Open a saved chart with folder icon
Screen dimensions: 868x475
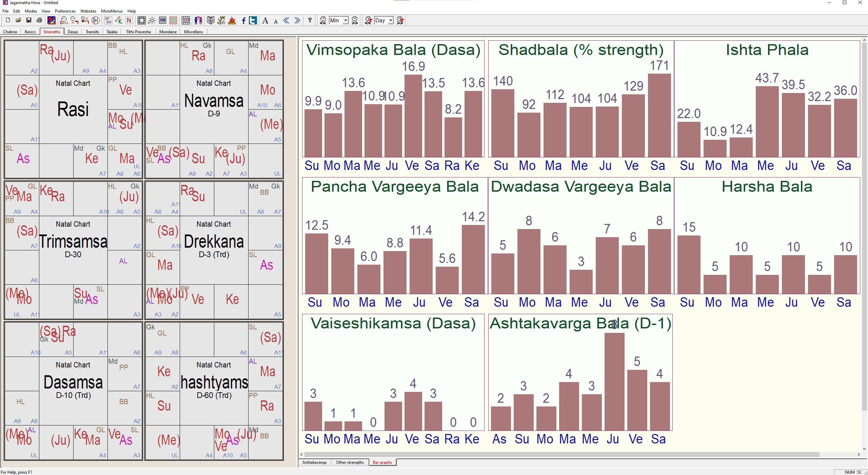18,20
